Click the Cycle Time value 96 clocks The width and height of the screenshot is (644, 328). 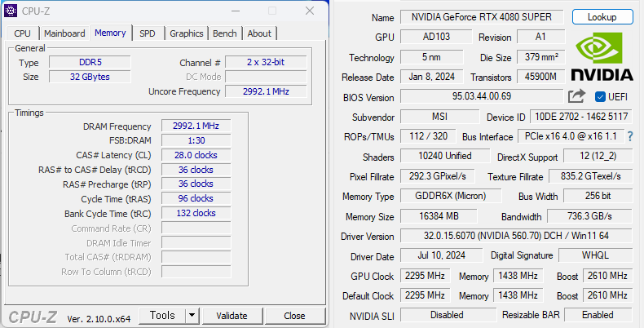(196, 198)
